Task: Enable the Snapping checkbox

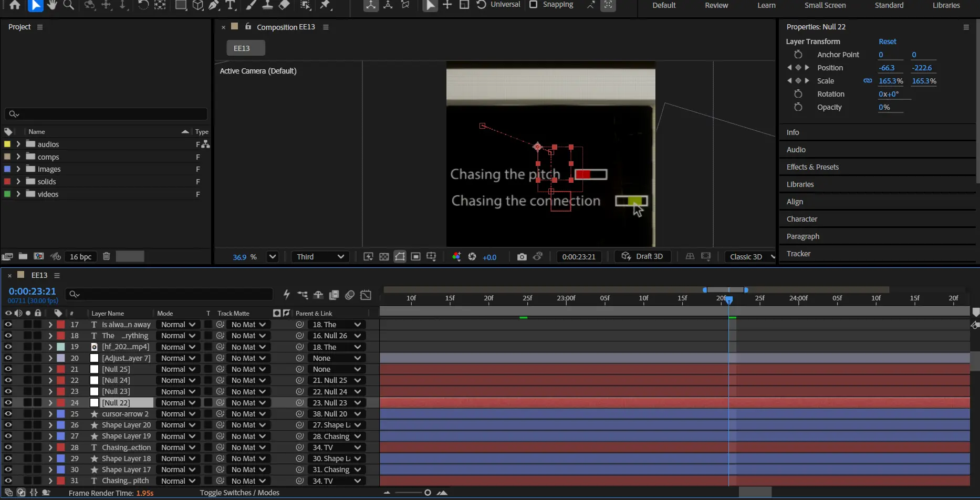Action: pos(534,5)
